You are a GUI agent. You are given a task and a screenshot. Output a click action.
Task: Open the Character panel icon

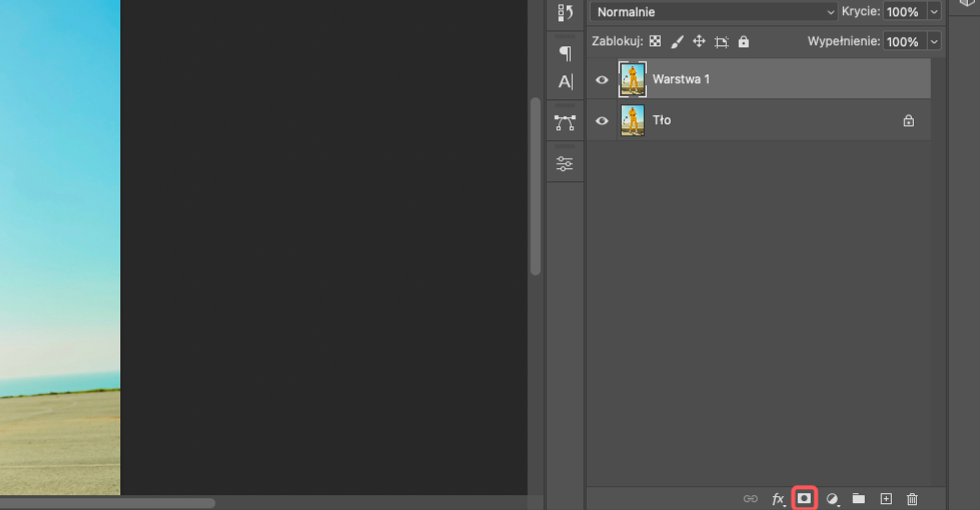click(565, 82)
